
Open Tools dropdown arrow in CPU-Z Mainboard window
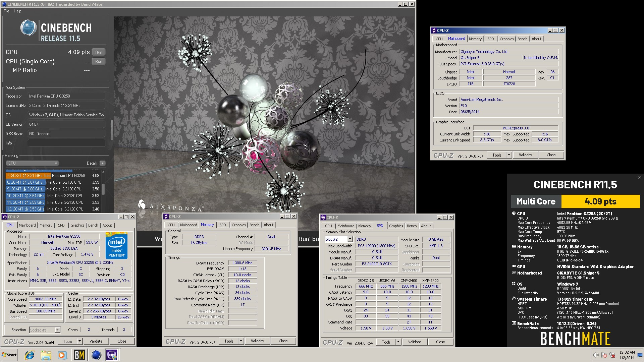pyautogui.click(x=509, y=155)
